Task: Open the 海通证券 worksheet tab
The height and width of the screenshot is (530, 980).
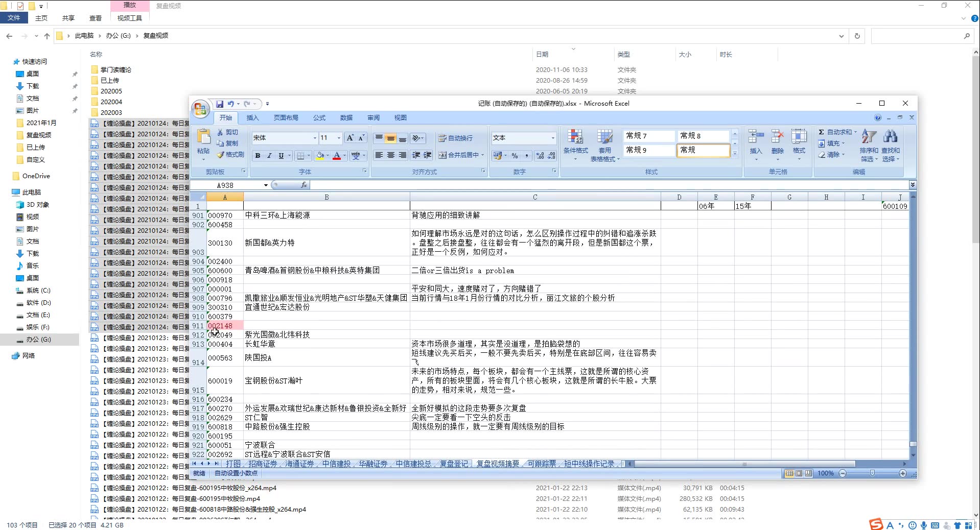Action: (299, 464)
